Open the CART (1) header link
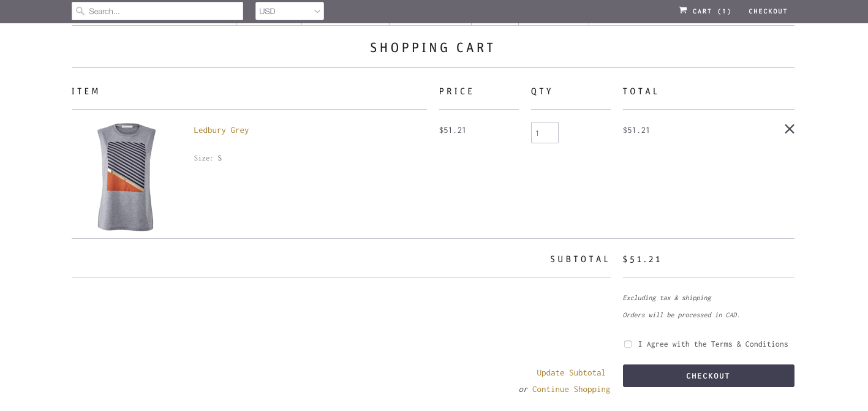Screen dimensions: 868x411 coord(711,11)
